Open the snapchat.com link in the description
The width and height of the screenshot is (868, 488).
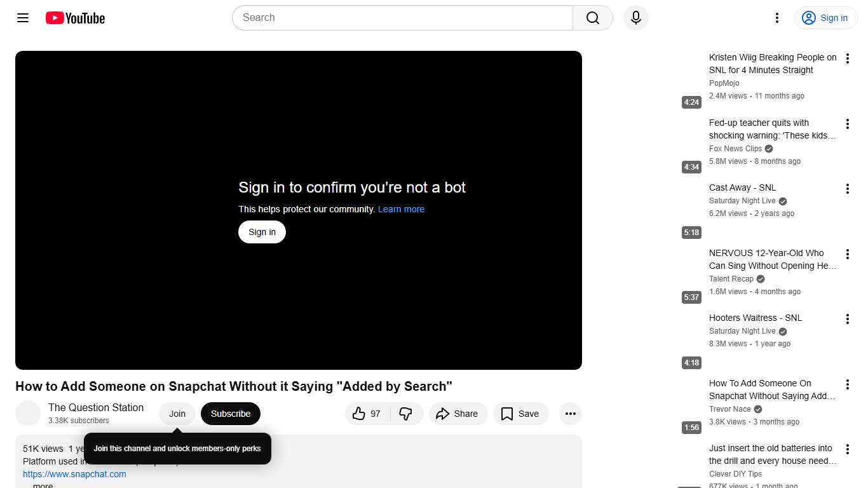click(74, 474)
